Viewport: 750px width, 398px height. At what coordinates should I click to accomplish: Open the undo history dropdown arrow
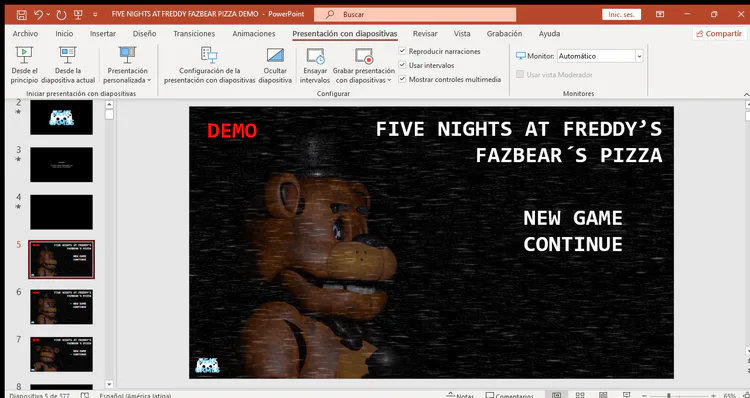pos(48,15)
